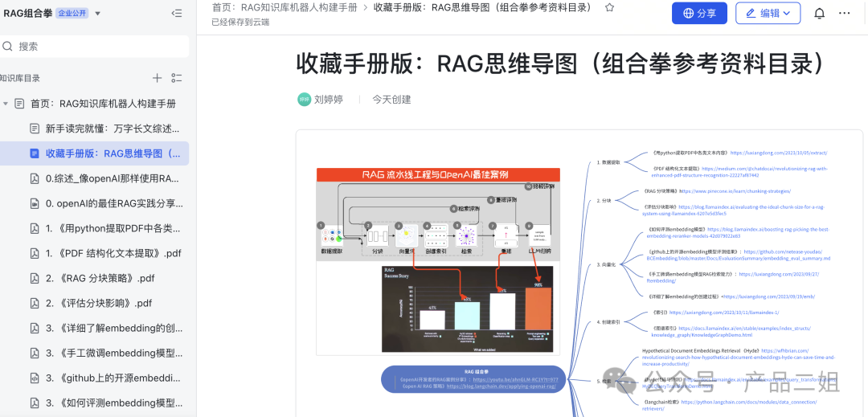
Task: Click the PDF icon beside 0.综述_像openAI那样使用RA
Action: tap(35, 178)
